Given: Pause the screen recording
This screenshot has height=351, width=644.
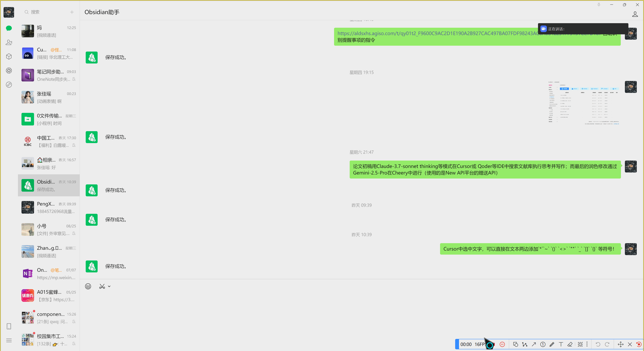Looking at the screenshot, I should [502, 344].
